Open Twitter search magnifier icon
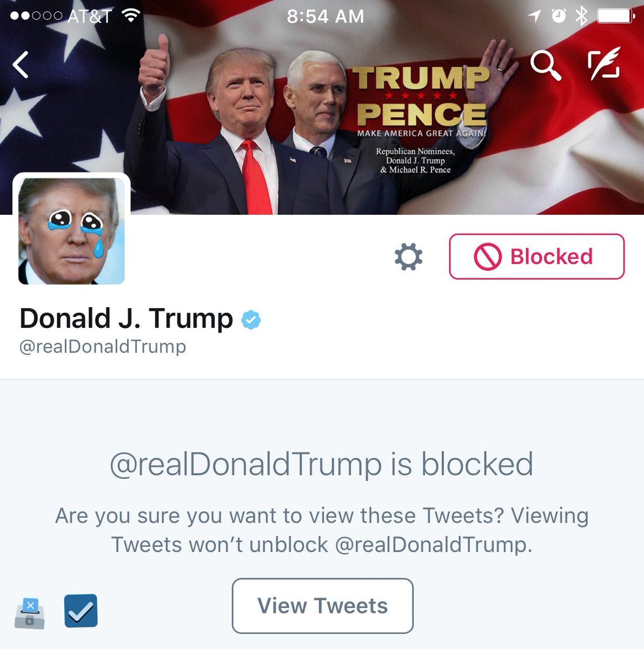 [x=545, y=65]
